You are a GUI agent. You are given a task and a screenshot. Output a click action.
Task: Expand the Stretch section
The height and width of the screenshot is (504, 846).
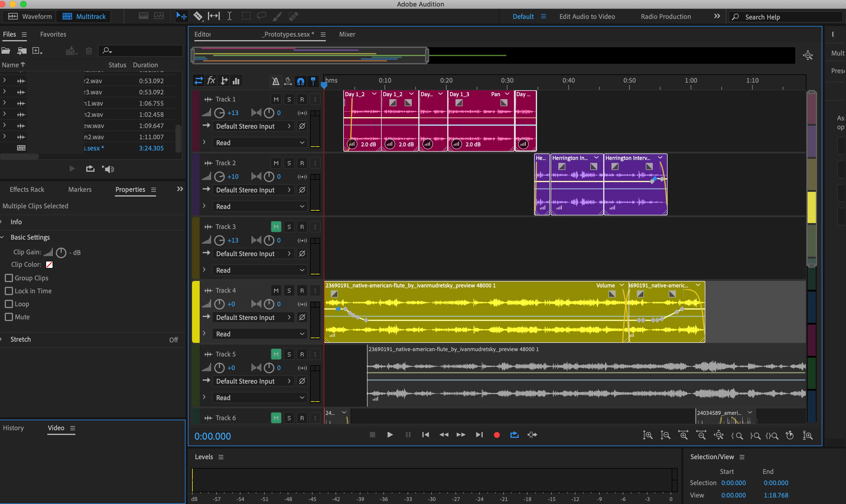click(x=20, y=339)
